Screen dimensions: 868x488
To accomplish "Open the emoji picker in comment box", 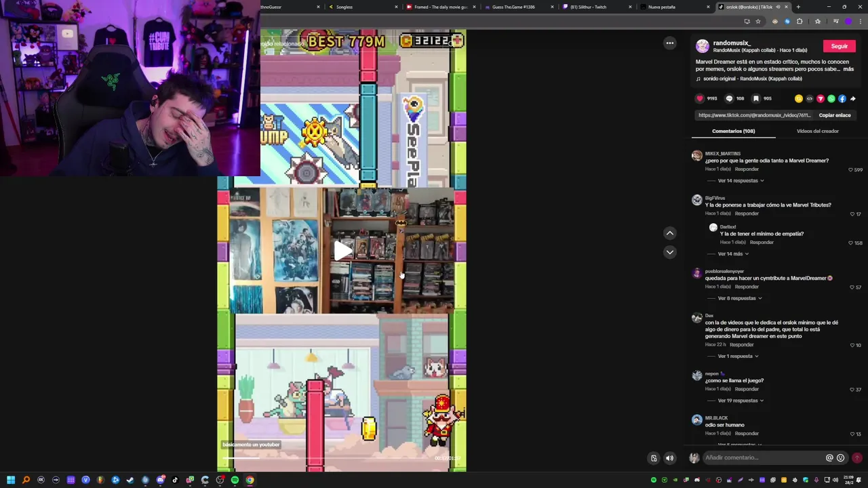I will [x=840, y=457].
